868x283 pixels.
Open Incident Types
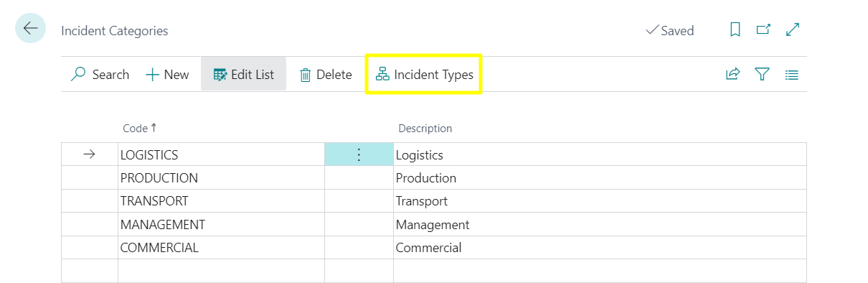[425, 75]
